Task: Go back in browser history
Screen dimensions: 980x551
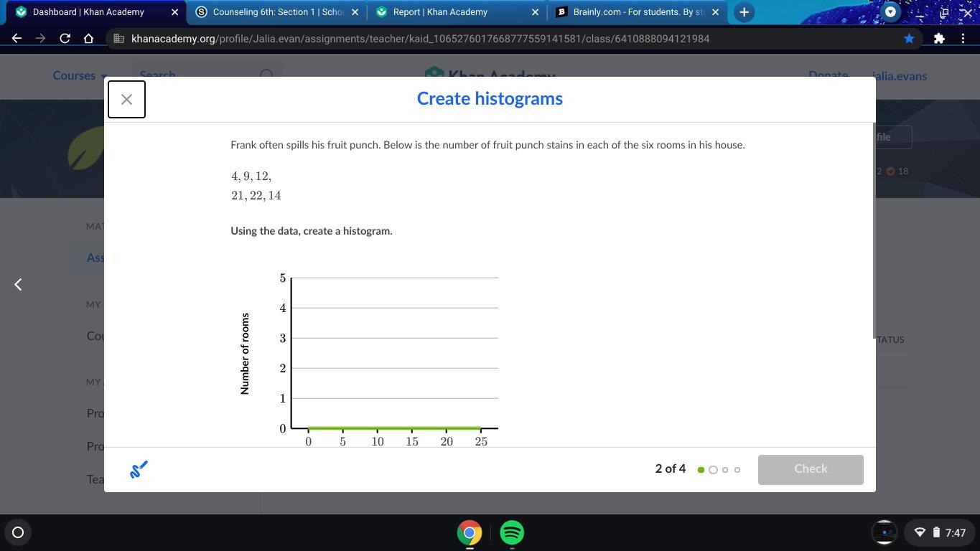Action: pos(17,39)
